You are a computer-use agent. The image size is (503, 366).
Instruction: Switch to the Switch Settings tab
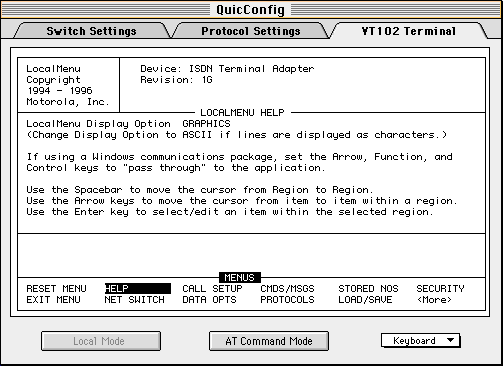(92, 31)
